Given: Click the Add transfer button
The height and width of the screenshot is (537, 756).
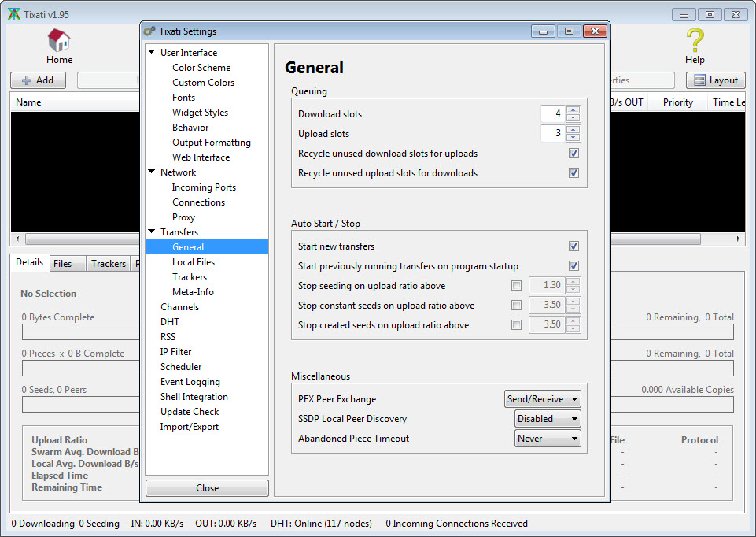Looking at the screenshot, I should coord(38,80).
